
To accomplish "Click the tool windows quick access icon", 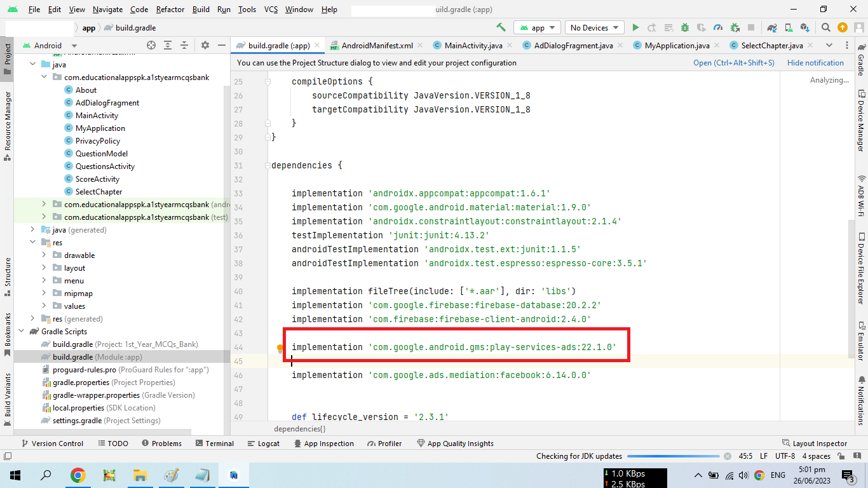I will pyautogui.click(x=7, y=456).
